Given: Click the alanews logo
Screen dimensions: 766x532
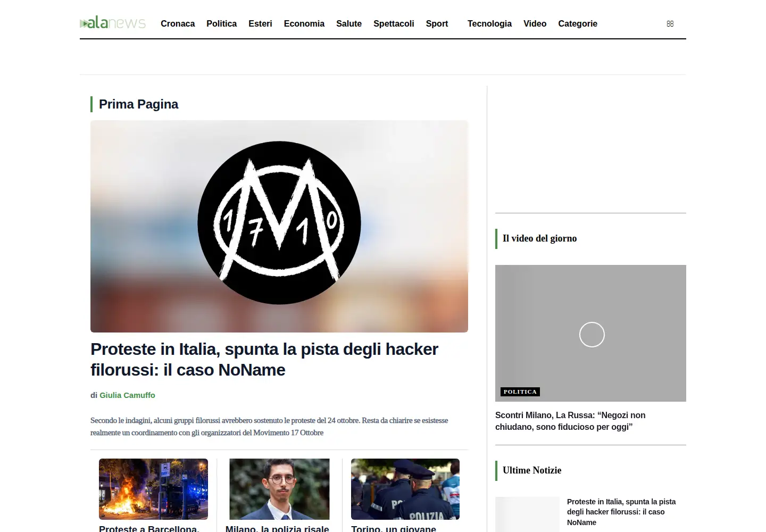Looking at the screenshot, I should click(x=113, y=23).
